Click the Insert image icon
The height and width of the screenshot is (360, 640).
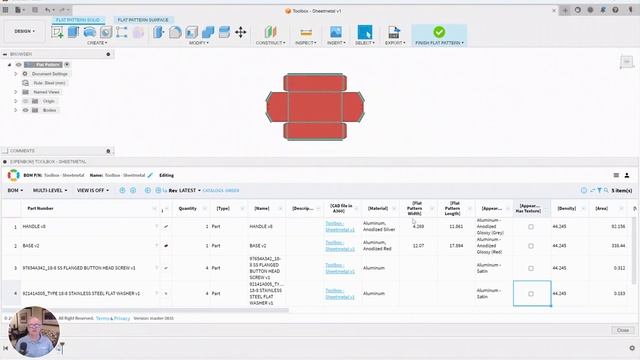(336, 32)
